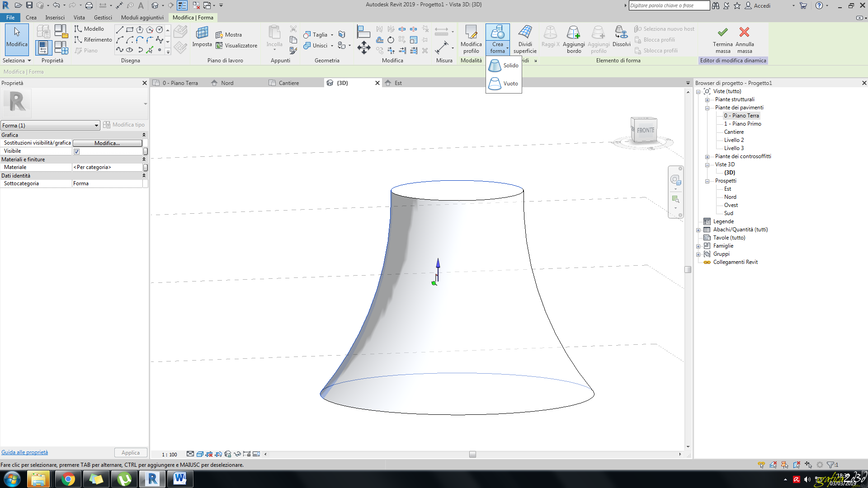Click the Aggiungi bordo tool
Viewport: 868px width, 488px height.
pyautogui.click(x=574, y=39)
